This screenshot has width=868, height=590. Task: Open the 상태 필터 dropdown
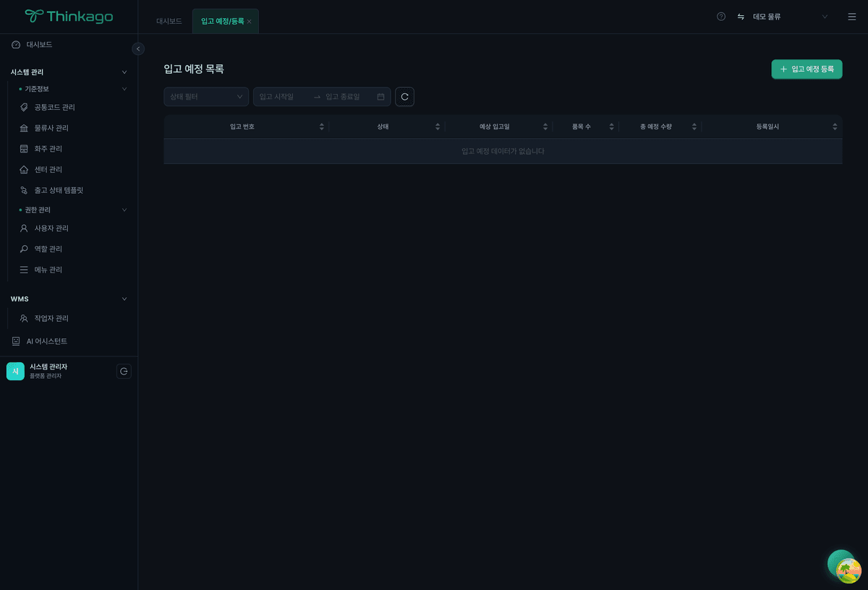206,97
